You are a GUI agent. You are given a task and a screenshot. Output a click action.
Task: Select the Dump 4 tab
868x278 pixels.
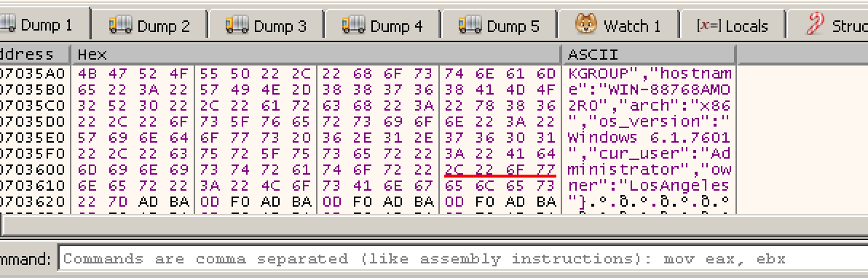point(382,25)
